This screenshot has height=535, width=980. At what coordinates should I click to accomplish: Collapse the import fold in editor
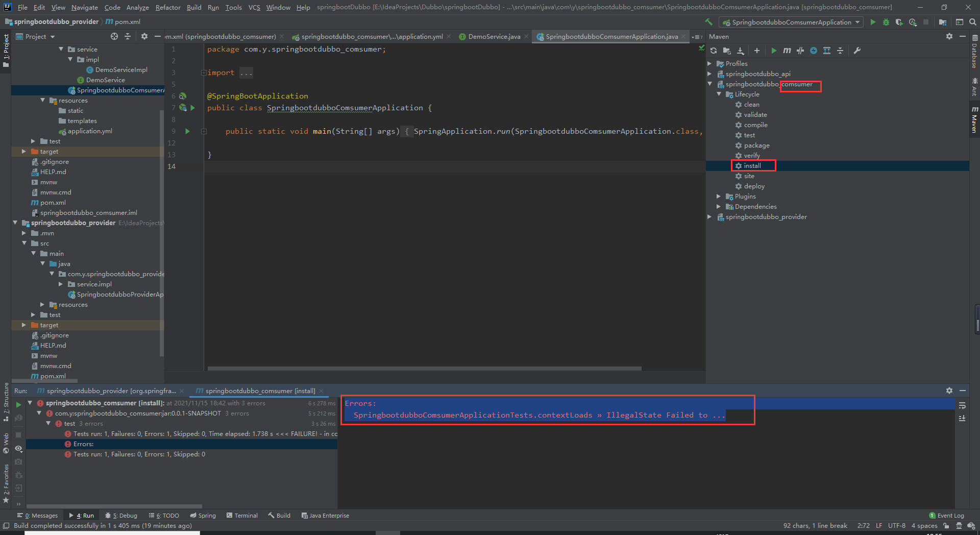click(x=204, y=72)
